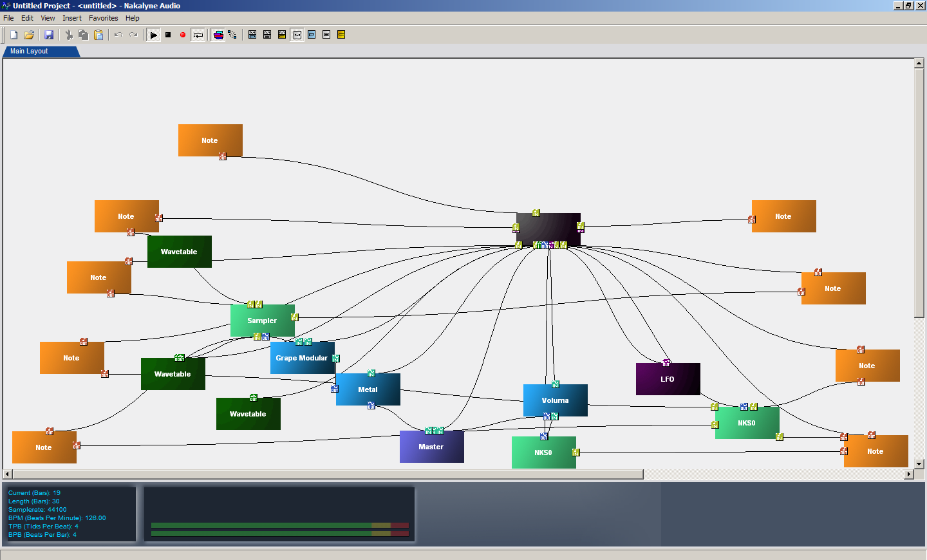
Task: Click the vertical scrollbar thumb
Action: coord(919,193)
